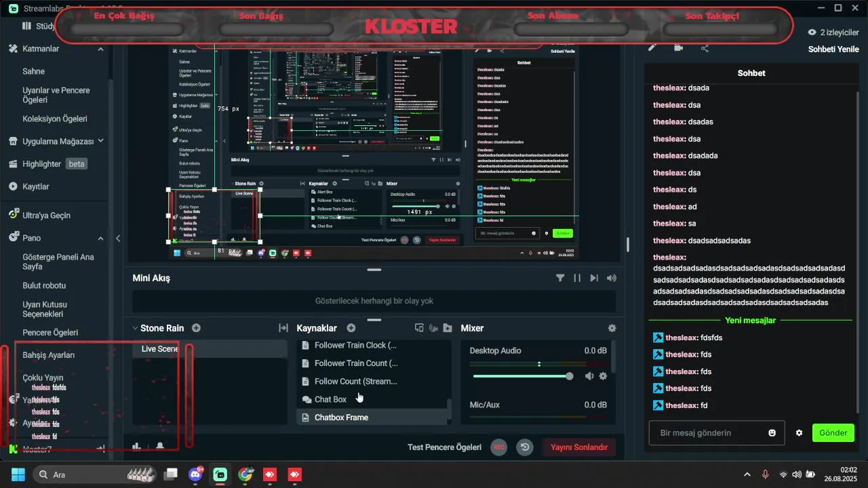Collapse the Stone Rain scene collection chevron
The height and width of the screenshot is (488, 868).
(135, 328)
